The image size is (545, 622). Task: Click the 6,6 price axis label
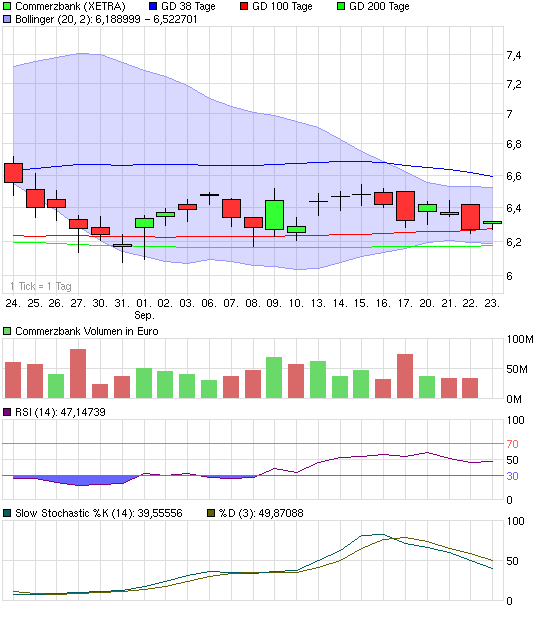[x=514, y=176]
